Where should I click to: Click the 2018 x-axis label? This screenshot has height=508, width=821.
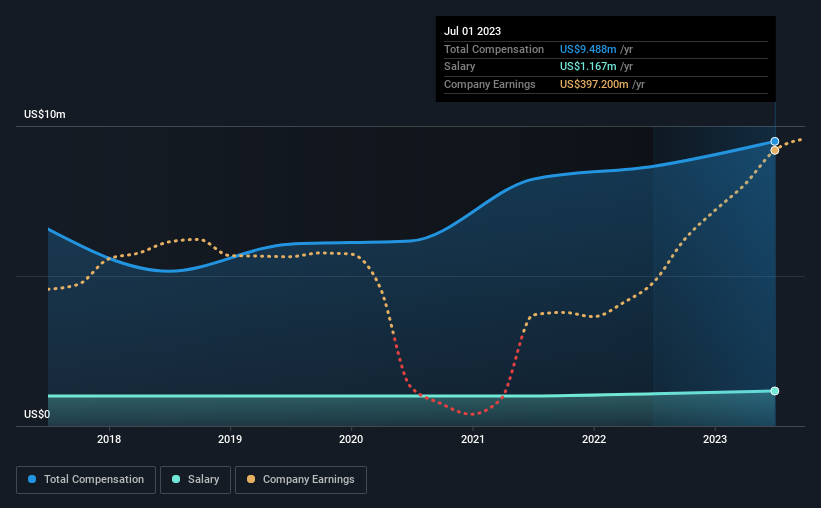pos(109,439)
